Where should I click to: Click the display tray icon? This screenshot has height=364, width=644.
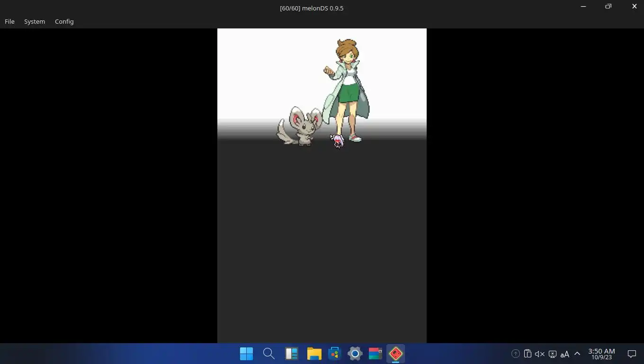pyautogui.click(x=552, y=354)
